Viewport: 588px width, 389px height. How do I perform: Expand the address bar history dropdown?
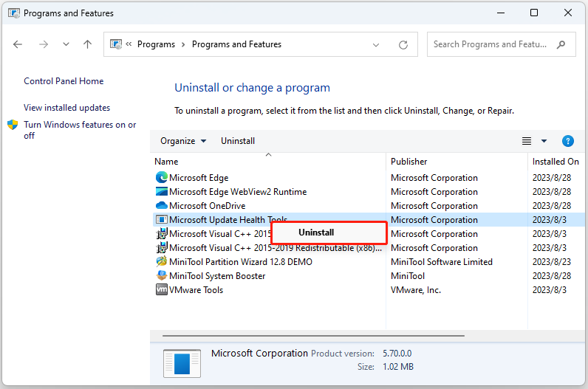coord(376,45)
